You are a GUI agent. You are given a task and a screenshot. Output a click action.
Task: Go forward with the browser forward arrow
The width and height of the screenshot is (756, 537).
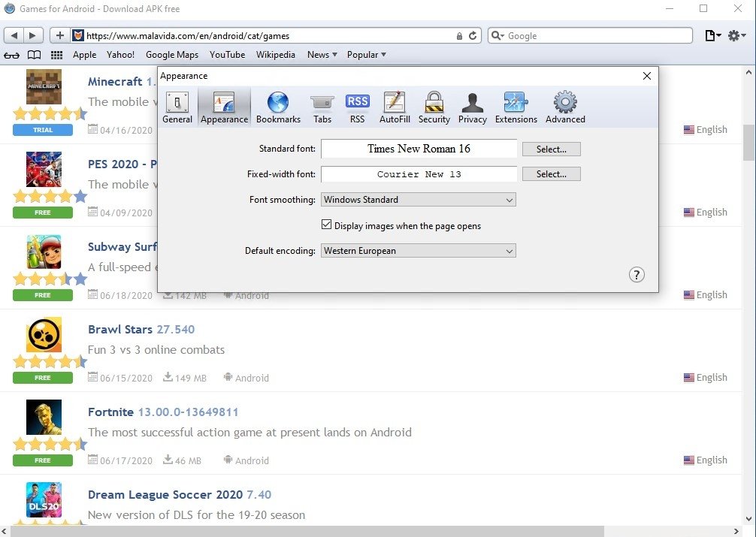coord(33,35)
